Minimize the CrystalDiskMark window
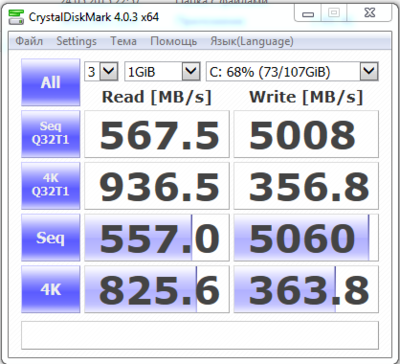Viewport: 400px width, 364px height. [x=308, y=14]
